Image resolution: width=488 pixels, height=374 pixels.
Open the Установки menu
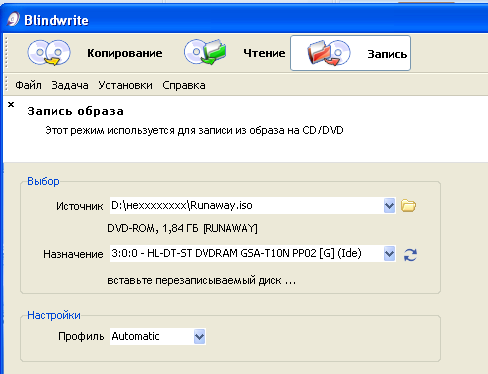click(x=125, y=85)
